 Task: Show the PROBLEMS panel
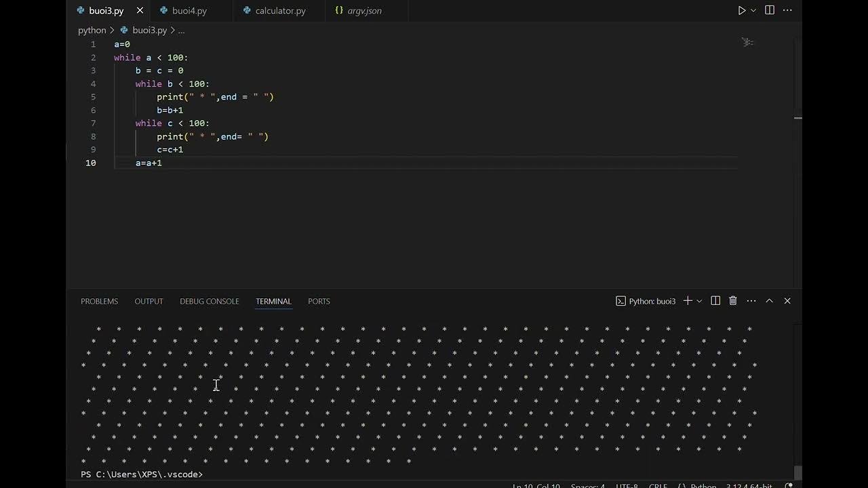coord(99,301)
